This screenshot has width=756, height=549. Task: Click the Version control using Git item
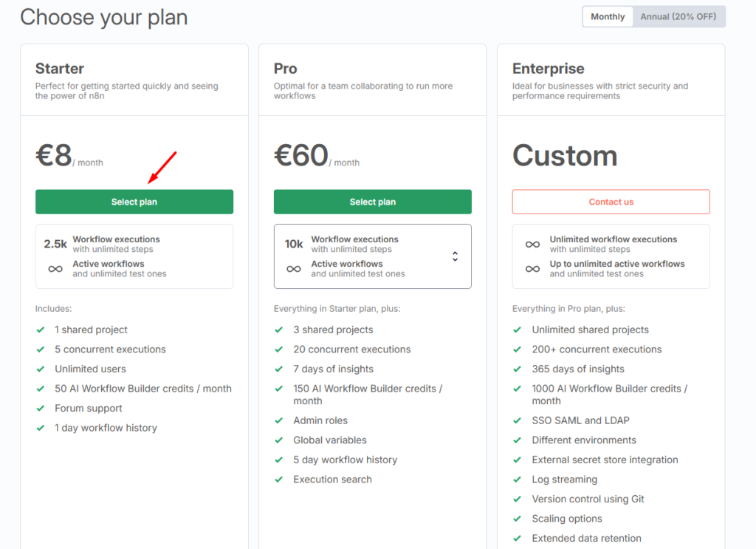[x=588, y=499]
